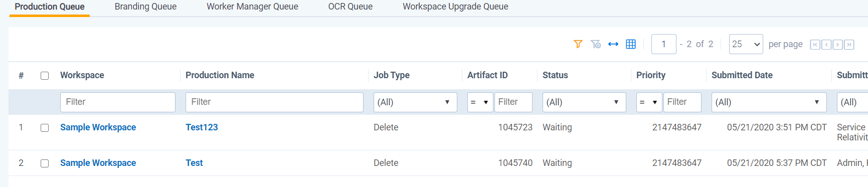
Task: Open the Submitted Date filter dropdown
Action: (769, 102)
